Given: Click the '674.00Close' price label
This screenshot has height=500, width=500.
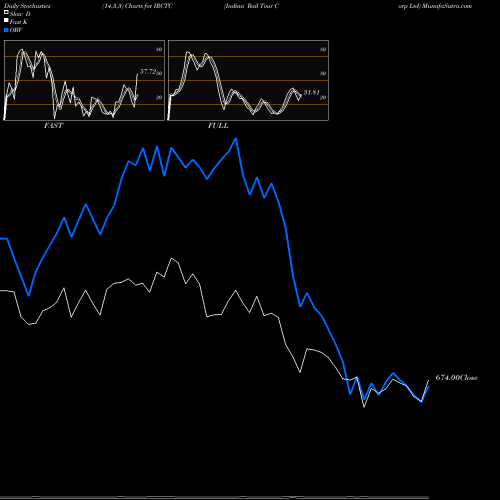Looking at the screenshot, I should [457, 378].
